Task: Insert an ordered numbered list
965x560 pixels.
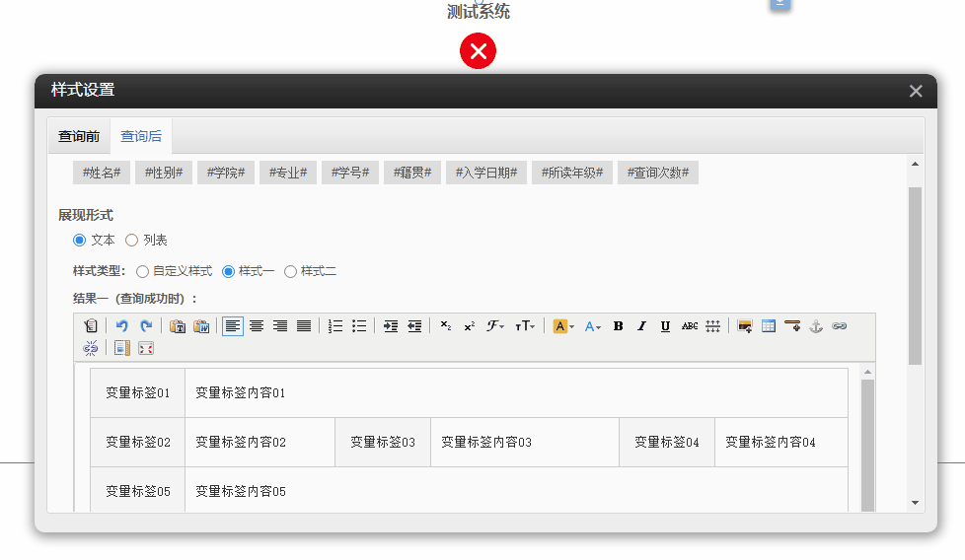Action: pos(335,326)
